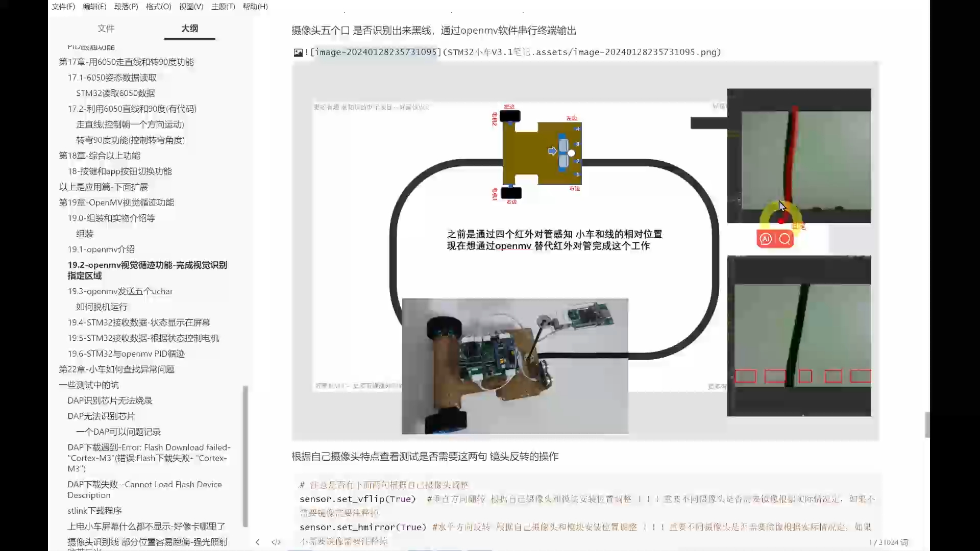980x551 pixels.
Task: Switch to the 文件 sidebar tab
Action: (106, 29)
